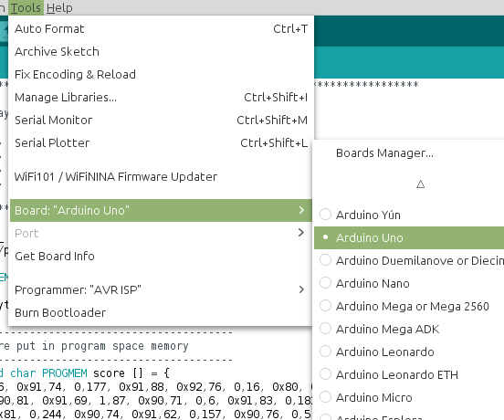Choose Archive Sketch
Screen dimensions: 504x420
coord(161,52)
